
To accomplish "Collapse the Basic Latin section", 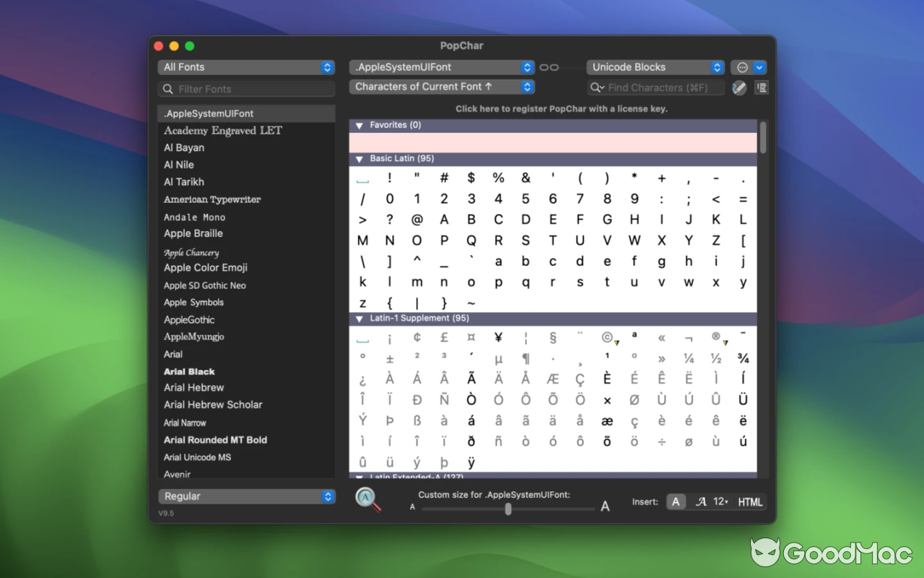I will coord(359,158).
